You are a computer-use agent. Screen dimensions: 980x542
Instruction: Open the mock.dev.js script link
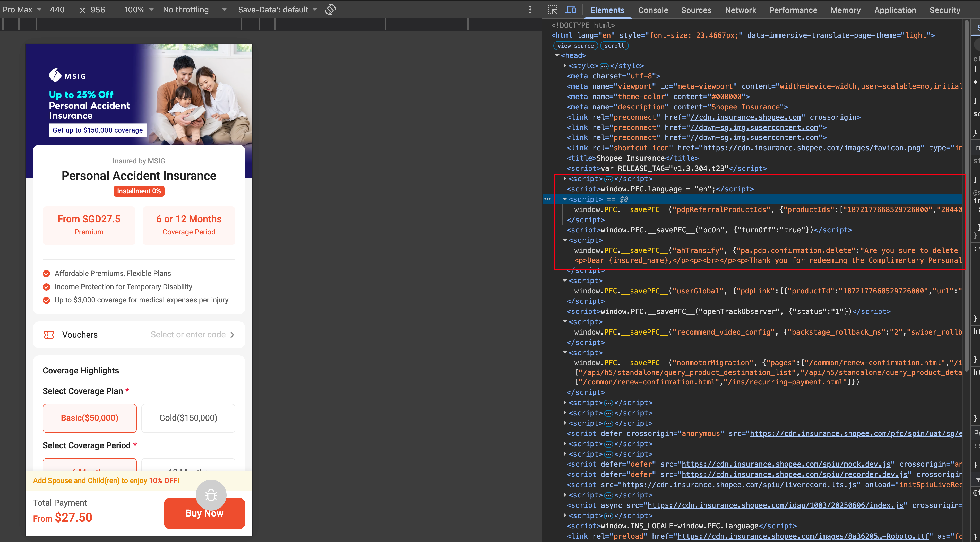[x=786, y=464]
